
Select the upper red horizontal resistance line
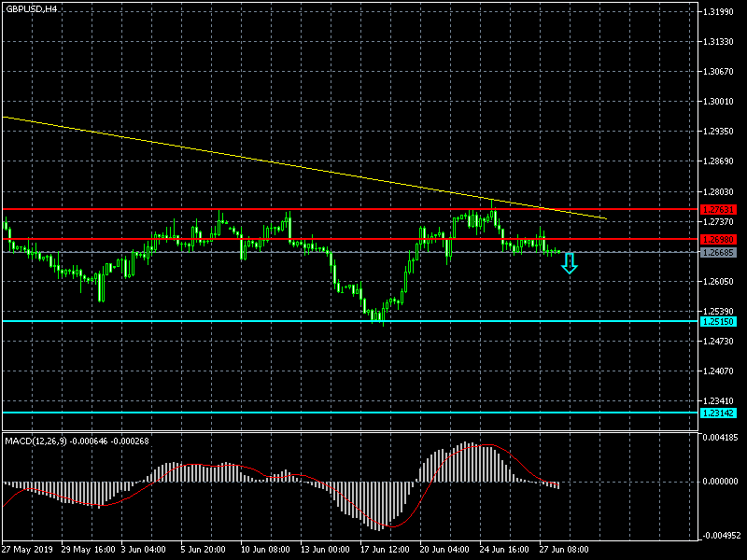tap(280, 209)
